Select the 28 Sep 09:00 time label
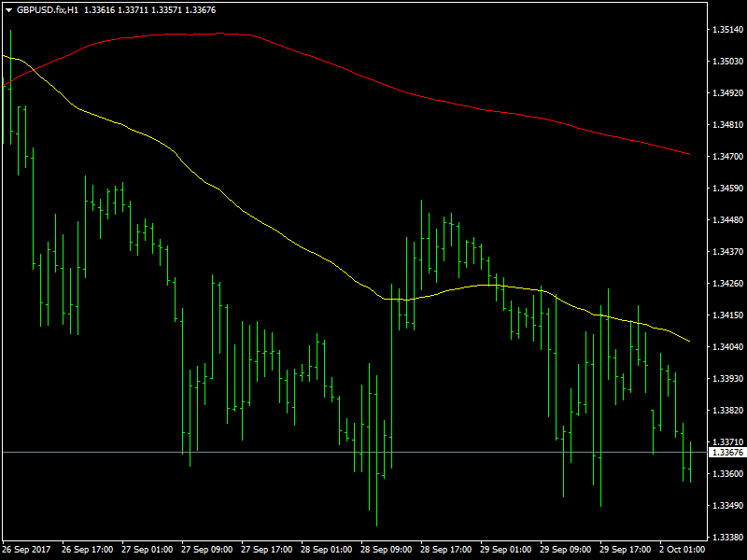Screen dimensions: 747x560 (x=387, y=550)
